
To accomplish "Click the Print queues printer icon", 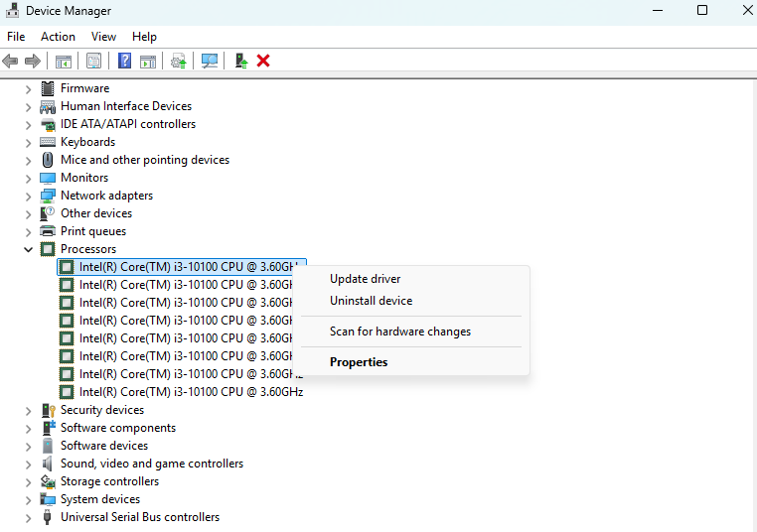I will (x=48, y=231).
